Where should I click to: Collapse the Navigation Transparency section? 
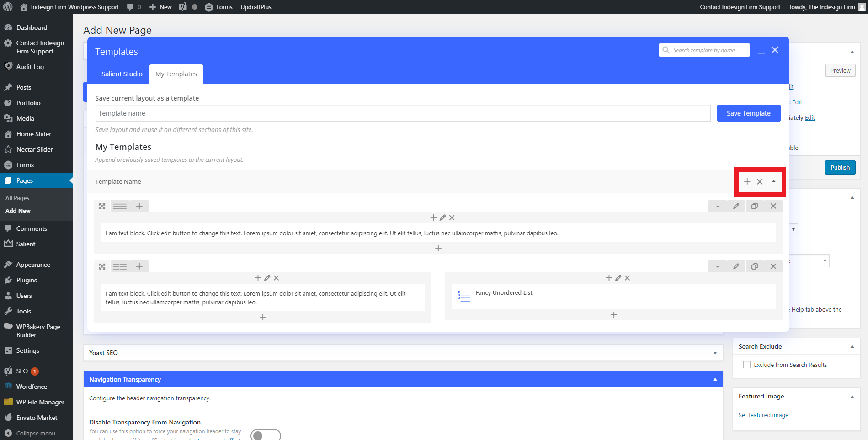[715, 379]
